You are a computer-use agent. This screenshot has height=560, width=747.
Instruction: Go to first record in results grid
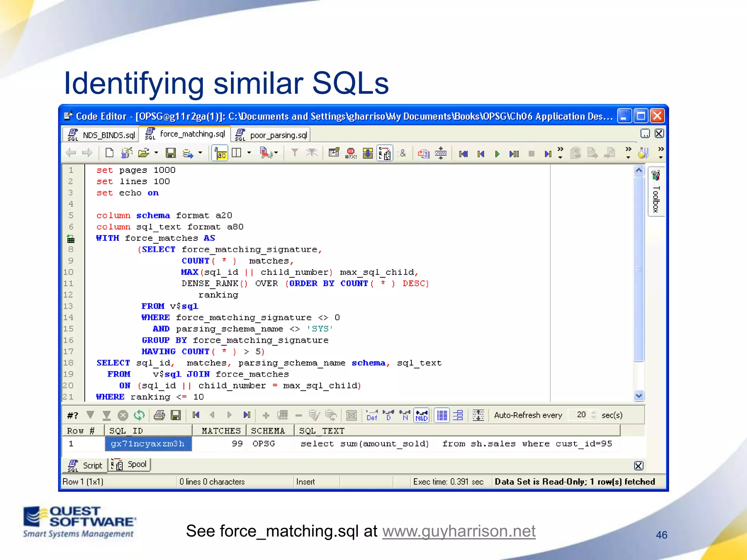pyautogui.click(x=196, y=415)
